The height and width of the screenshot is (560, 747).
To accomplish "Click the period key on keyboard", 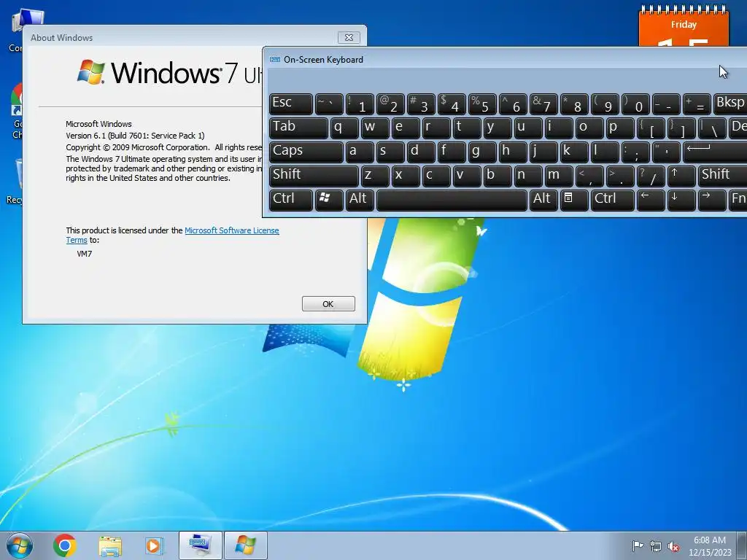I will point(620,176).
